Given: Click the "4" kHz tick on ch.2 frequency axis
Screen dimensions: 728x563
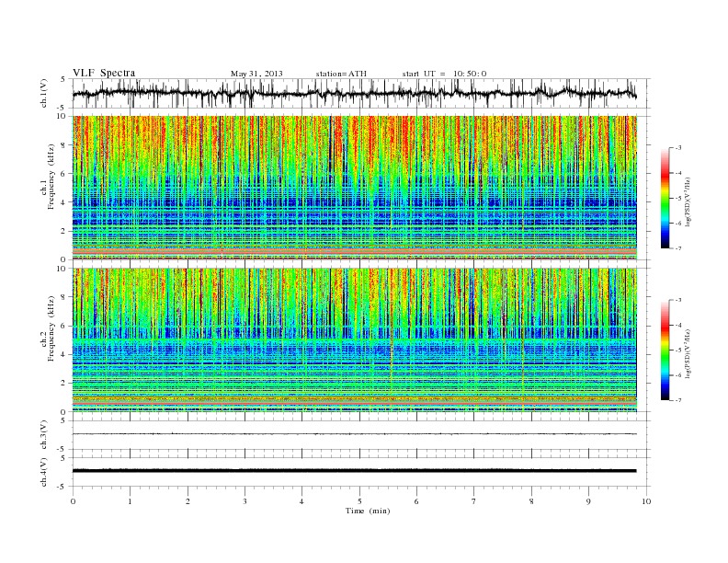Looking at the screenshot, I should (63, 354).
